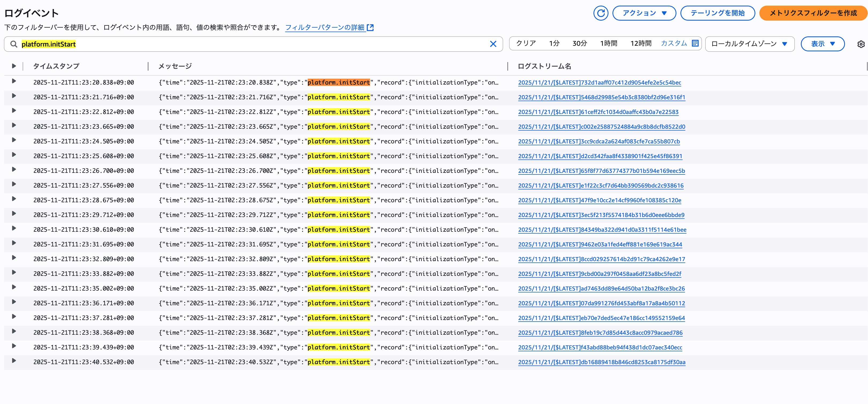Click inside the platform.initStart filter field
The width and height of the screenshot is (868, 404).
(135, 44)
